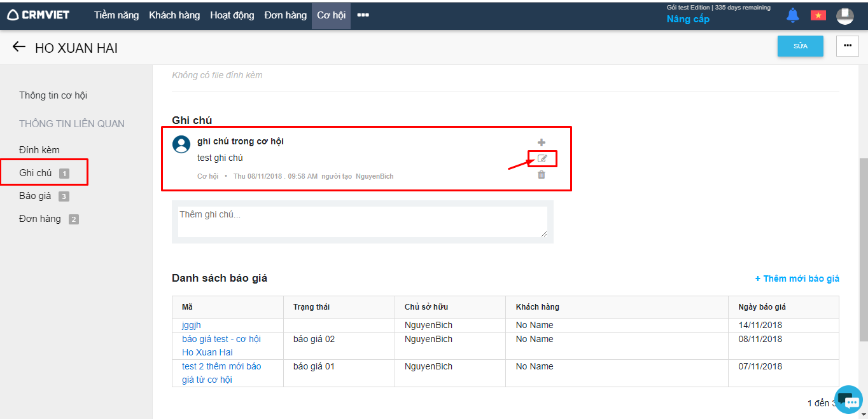The height and width of the screenshot is (419, 868).
Task: Open the user avatar menu
Action: 844,16
